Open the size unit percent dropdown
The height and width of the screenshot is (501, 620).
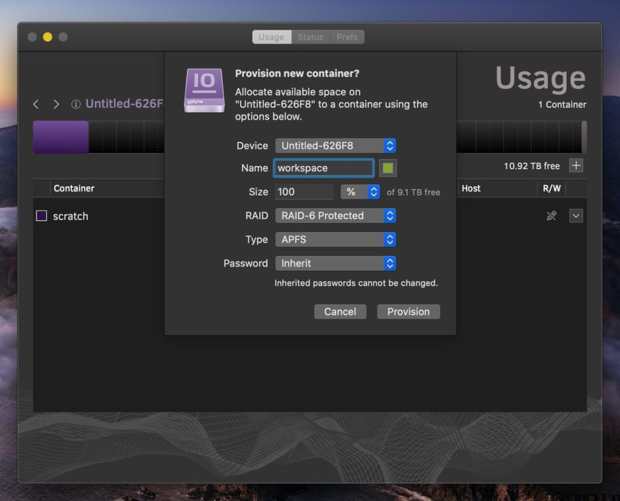tap(360, 192)
